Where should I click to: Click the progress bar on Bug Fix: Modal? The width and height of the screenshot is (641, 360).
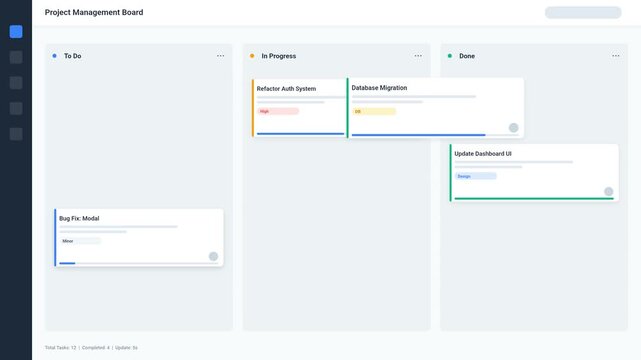(139, 263)
